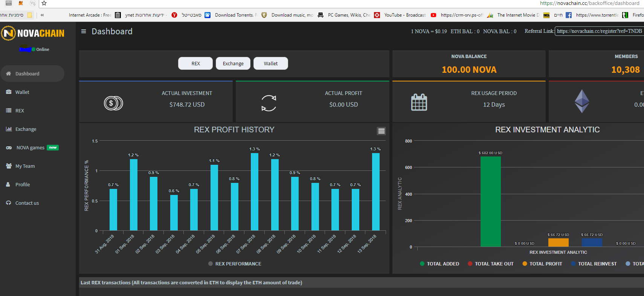Image resolution: width=644 pixels, height=296 pixels.
Task: Click the 'REX INVESTMENT ANALYTIC' chart title
Action: coord(548,130)
